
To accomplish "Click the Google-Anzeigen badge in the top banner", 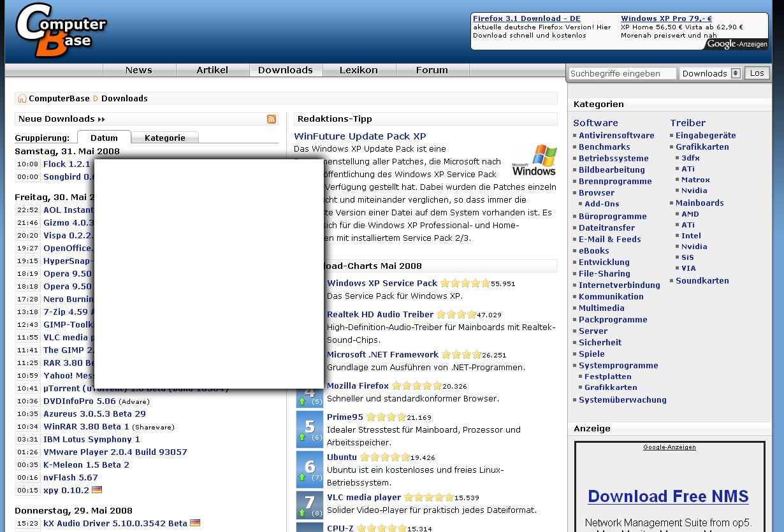I will pyautogui.click(x=737, y=44).
